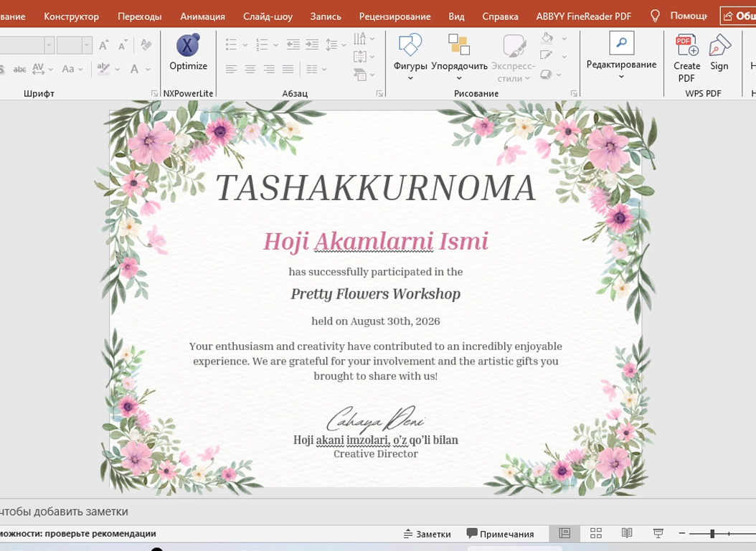Open the Drawing (Рисование) dialog launcher
The height and width of the screenshot is (551, 756).
[574, 93]
